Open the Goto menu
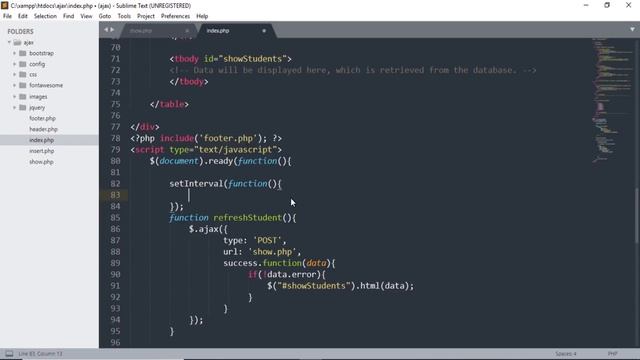 (105, 16)
